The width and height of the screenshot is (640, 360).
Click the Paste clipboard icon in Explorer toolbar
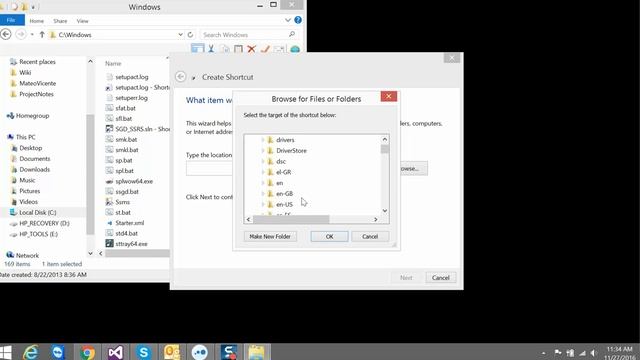point(238,49)
